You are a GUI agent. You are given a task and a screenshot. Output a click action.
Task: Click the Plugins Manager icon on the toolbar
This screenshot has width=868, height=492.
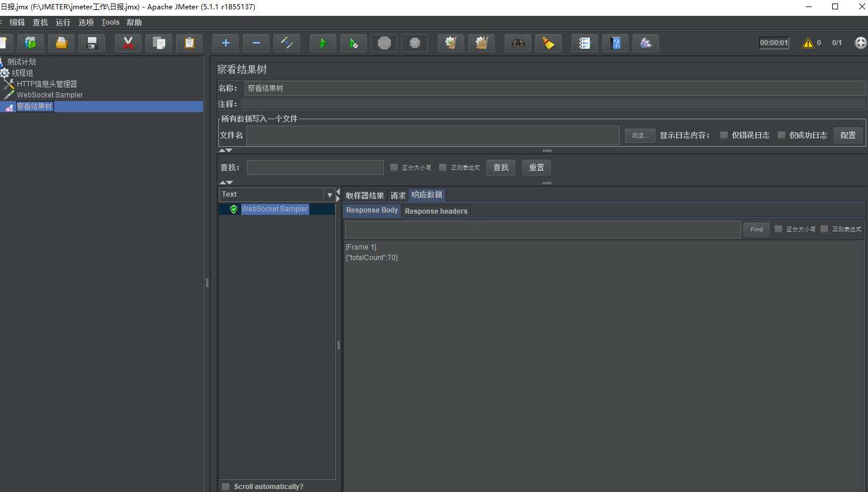pyautogui.click(x=646, y=43)
